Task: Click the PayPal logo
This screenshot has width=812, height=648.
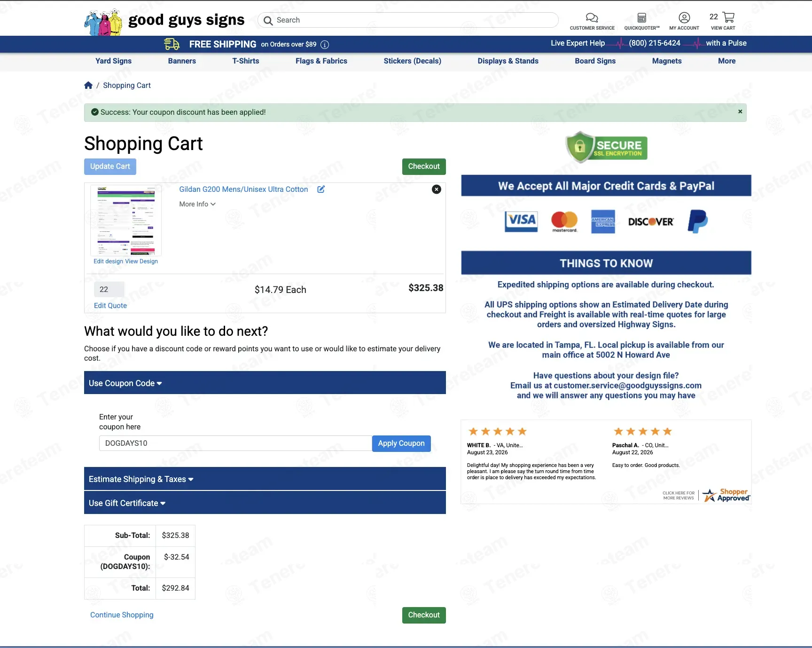Action: click(698, 221)
